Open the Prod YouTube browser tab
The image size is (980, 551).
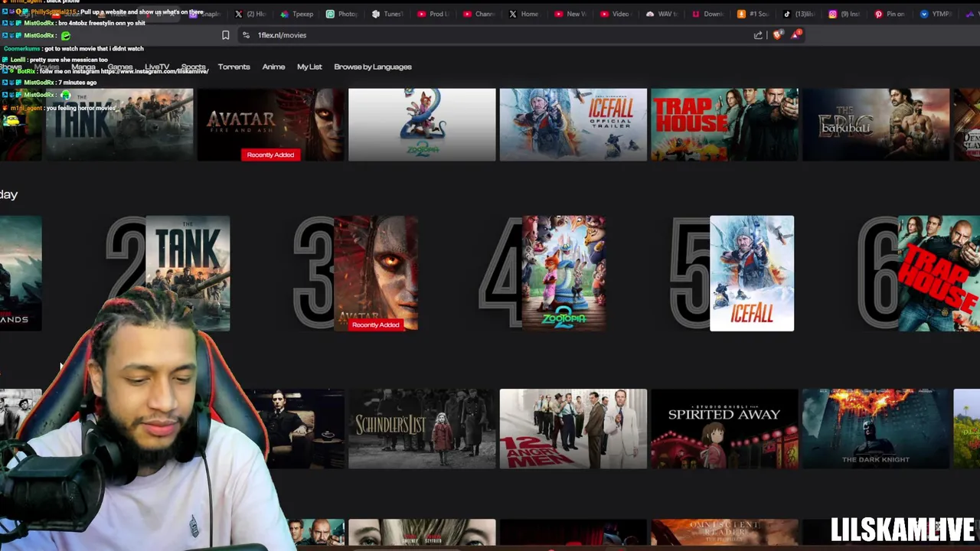pos(433,14)
